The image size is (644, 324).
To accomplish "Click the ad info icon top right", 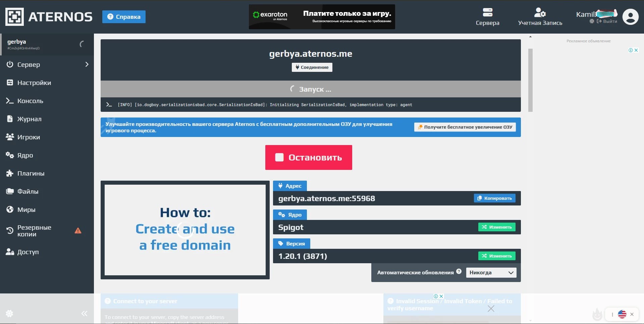I will point(631,50).
